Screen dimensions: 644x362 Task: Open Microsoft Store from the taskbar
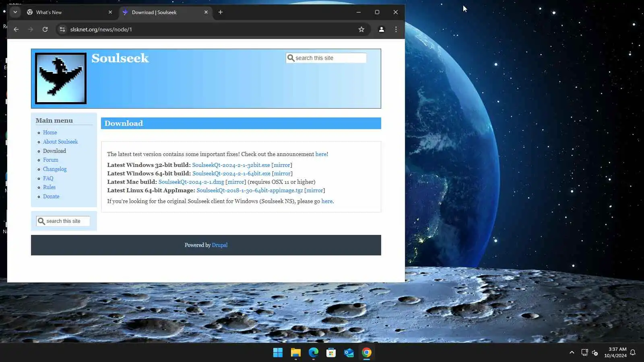pyautogui.click(x=331, y=353)
